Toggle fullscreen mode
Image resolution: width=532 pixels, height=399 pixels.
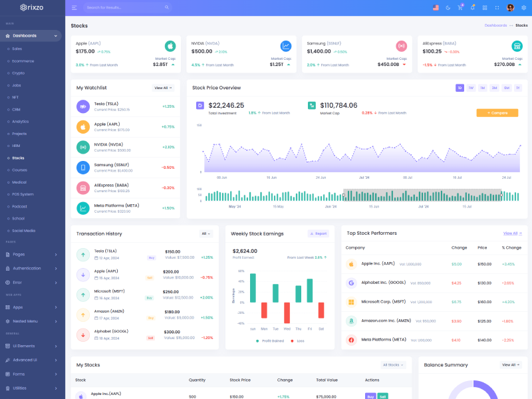click(497, 7)
